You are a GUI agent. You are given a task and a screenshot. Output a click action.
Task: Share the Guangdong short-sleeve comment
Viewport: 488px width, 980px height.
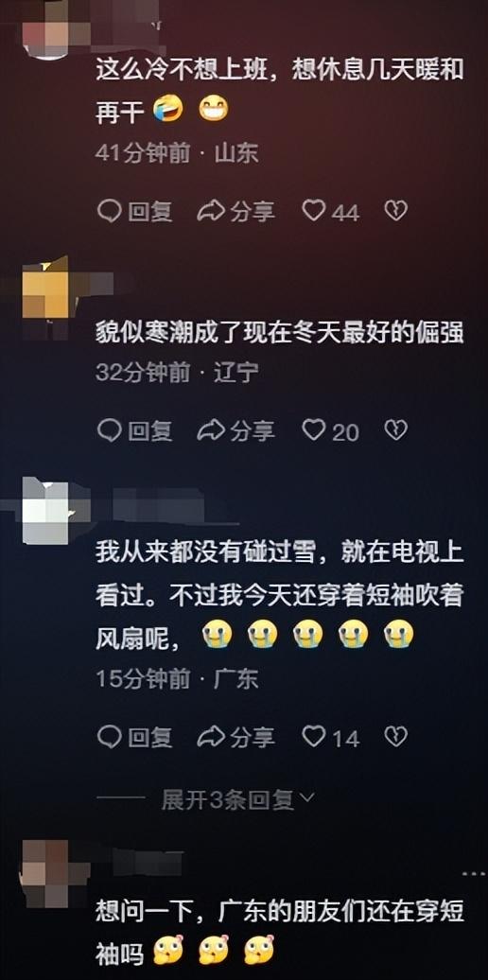pos(235,738)
